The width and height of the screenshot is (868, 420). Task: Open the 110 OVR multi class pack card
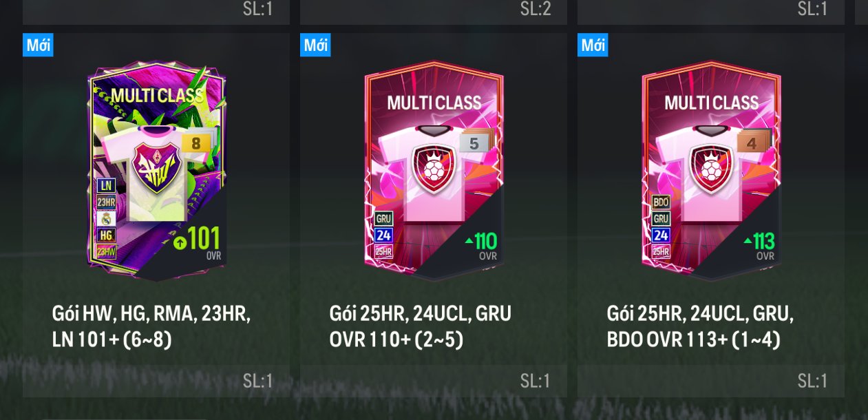coord(434,172)
